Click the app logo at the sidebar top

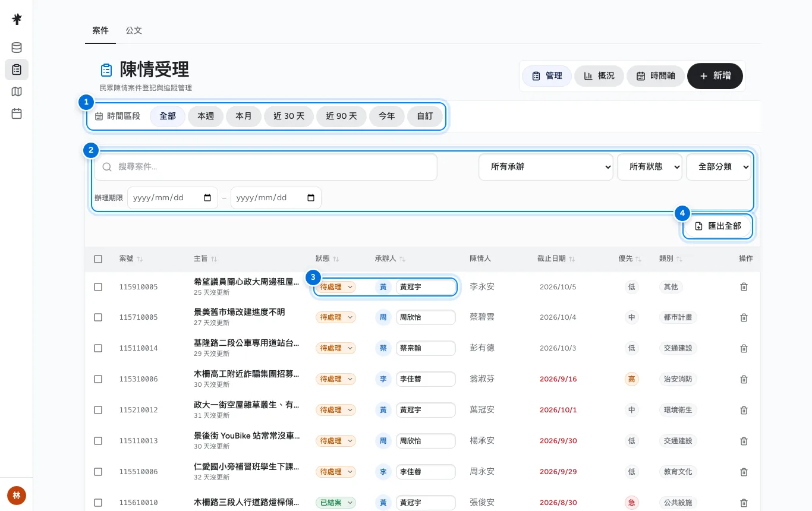click(17, 19)
